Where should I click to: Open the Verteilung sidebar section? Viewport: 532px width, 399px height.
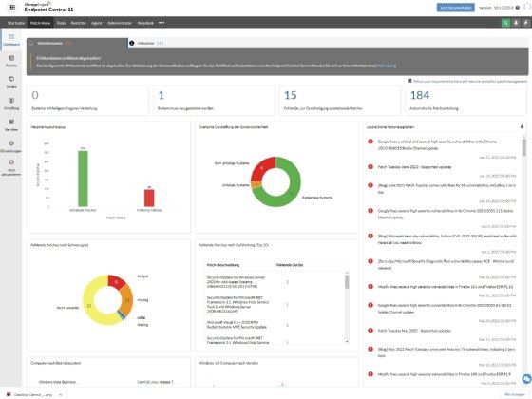click(x=11, y=104)
